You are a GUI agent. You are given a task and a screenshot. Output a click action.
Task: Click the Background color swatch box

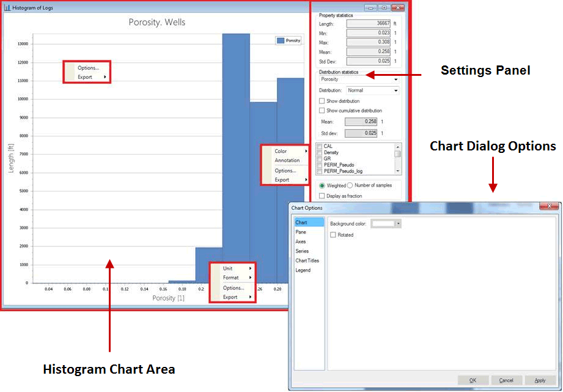[x=383, y=224]
